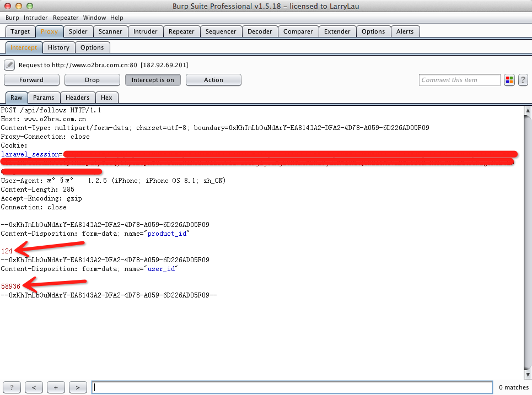Select the Raw request view tab
The width and height of the screenshot is (532, 395).
coord(17,98)
